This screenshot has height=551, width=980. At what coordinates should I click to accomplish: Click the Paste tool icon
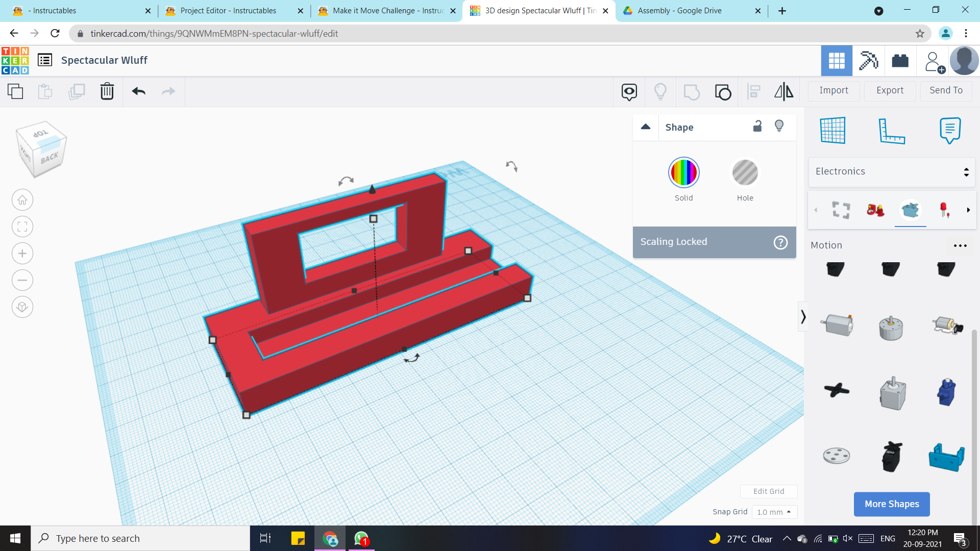click(45, 91)
